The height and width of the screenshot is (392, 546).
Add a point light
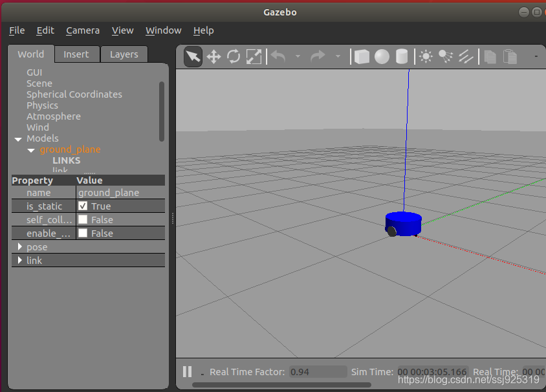point(426,56)
